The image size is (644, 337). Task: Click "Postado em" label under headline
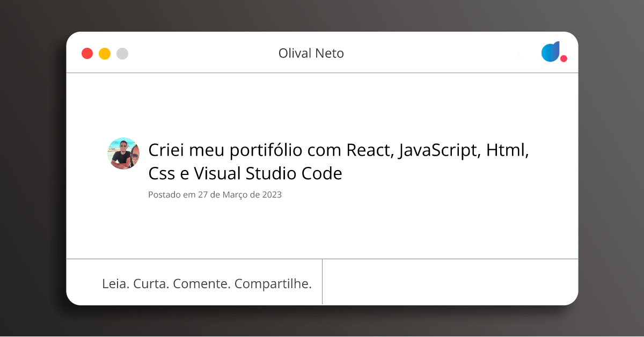pyautogui.click(x=172, y=195)
